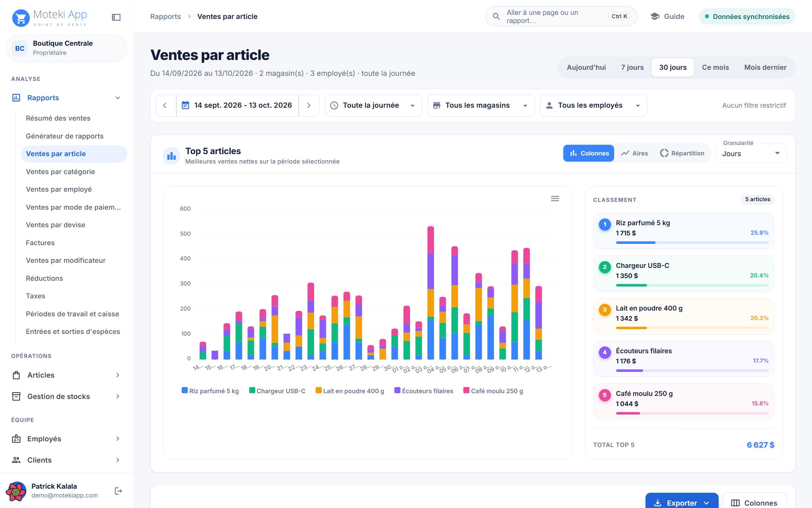The height and width of the screenshot is (508, 812).
Task: Click Écouteurs filaires legend color swatch
Action: click(397, 390)
